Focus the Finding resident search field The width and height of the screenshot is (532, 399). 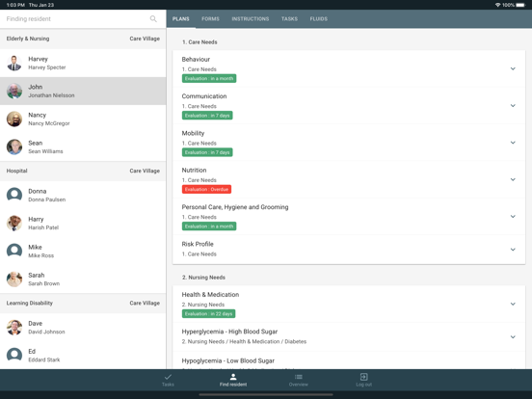point(83,19)
